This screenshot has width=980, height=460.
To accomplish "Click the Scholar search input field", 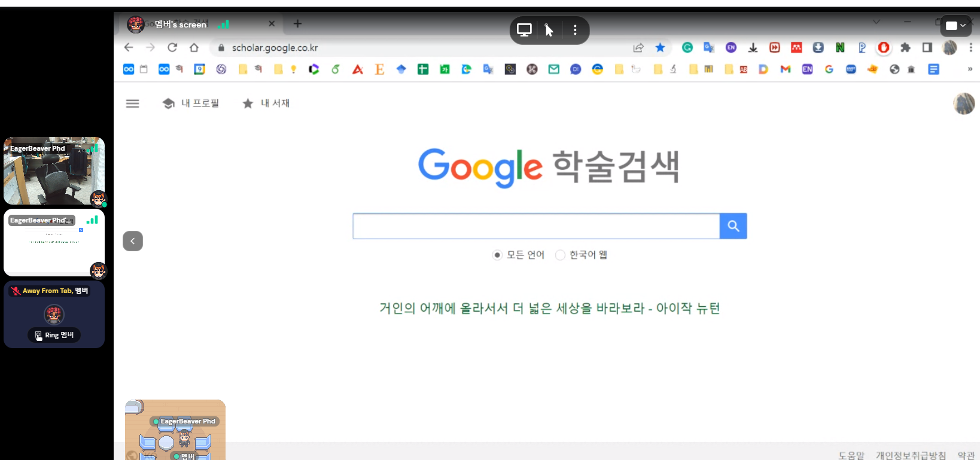I will coord(536,226).
